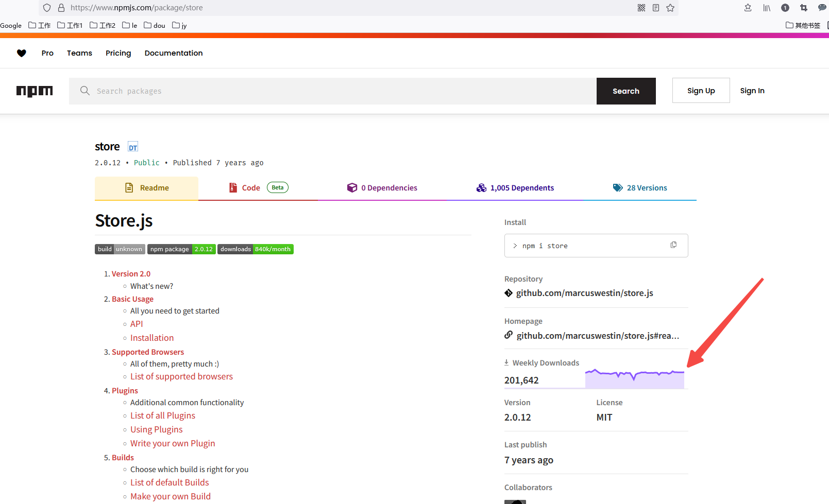Click the Sign Up button
Viewport: 829px width, 504px height.
pyautogui.click(x=701, y=91)
